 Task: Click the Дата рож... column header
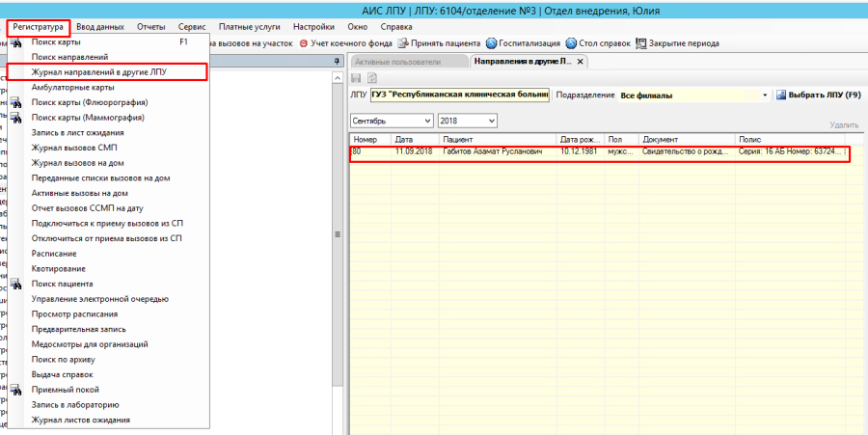click(581, 140)
